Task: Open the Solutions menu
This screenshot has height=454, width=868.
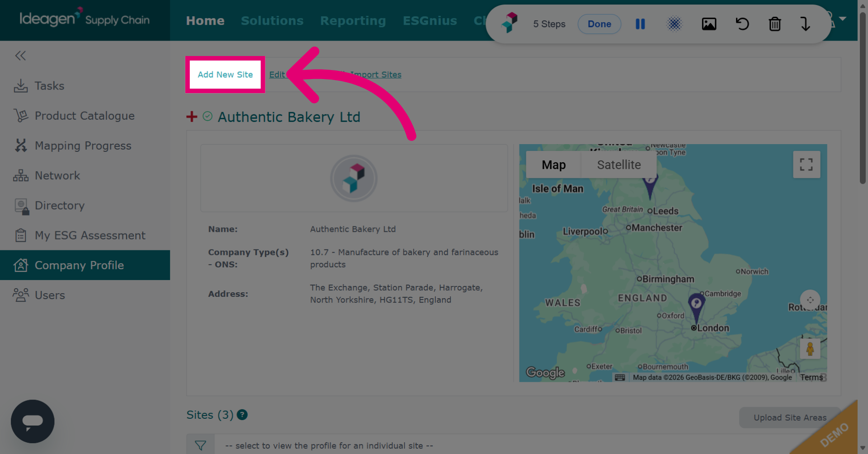Action: point(272,21)
